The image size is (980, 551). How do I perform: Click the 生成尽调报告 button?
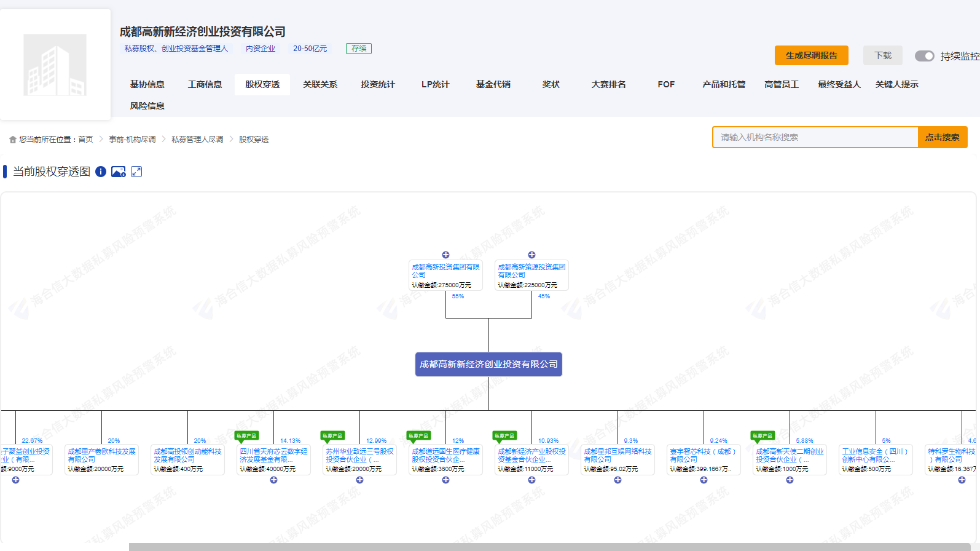(x=811, y=55)
